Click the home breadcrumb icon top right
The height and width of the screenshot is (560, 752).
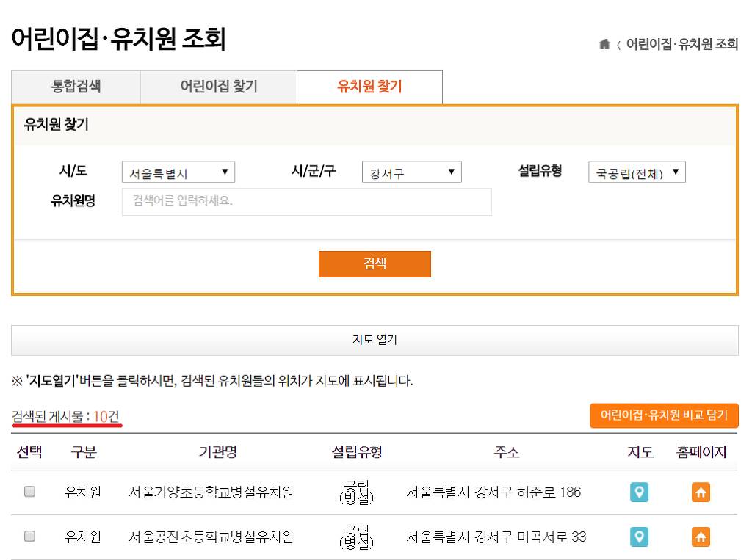point(602,45)
